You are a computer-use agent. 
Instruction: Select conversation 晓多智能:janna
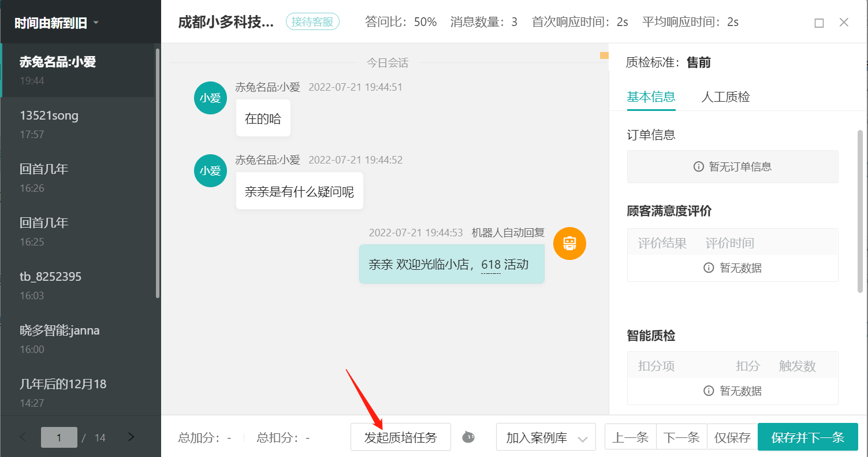[x=79, y=339]
